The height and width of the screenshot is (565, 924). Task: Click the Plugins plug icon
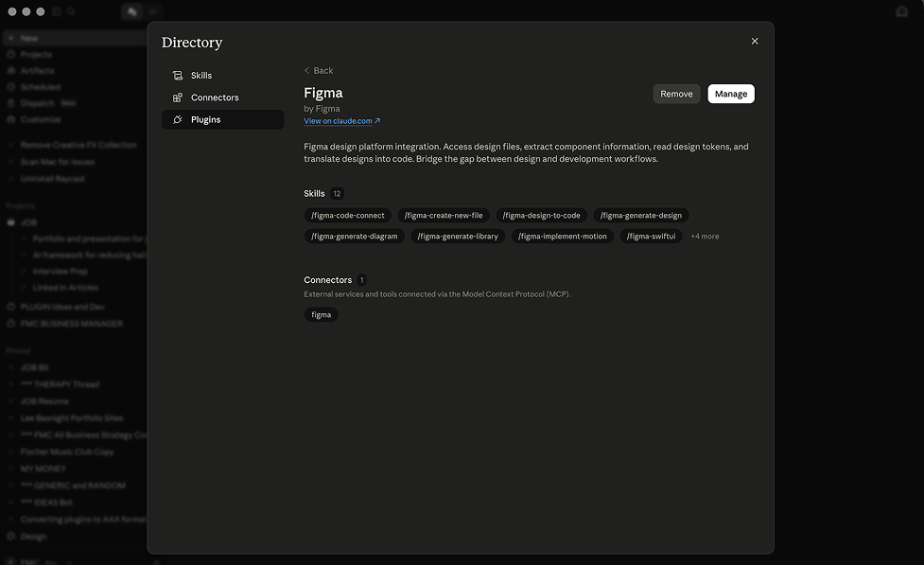178,120
